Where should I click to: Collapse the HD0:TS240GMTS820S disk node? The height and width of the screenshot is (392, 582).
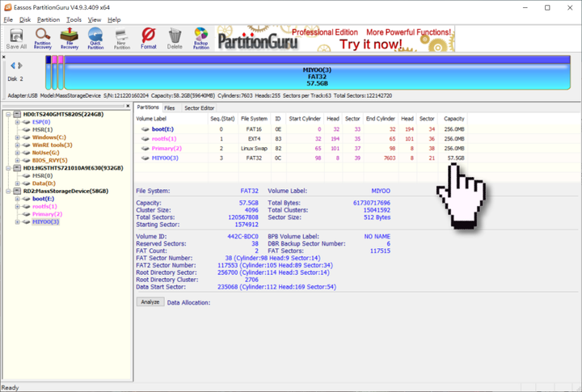8,114
